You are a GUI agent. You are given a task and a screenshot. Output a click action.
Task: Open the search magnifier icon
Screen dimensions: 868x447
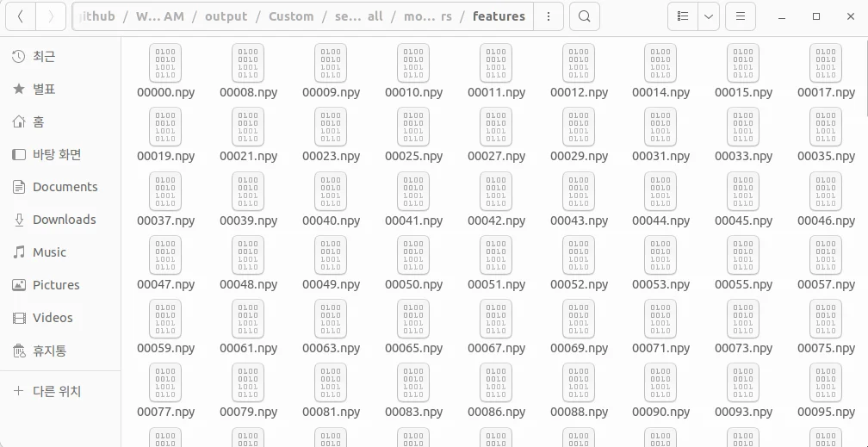[584, 16]
